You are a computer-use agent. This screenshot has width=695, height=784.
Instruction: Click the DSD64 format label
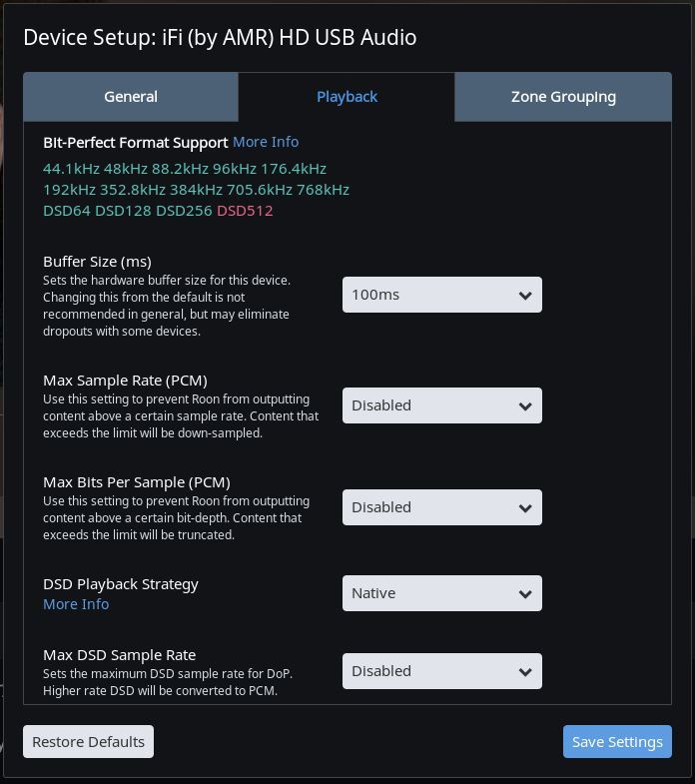(x=67, y=211)
